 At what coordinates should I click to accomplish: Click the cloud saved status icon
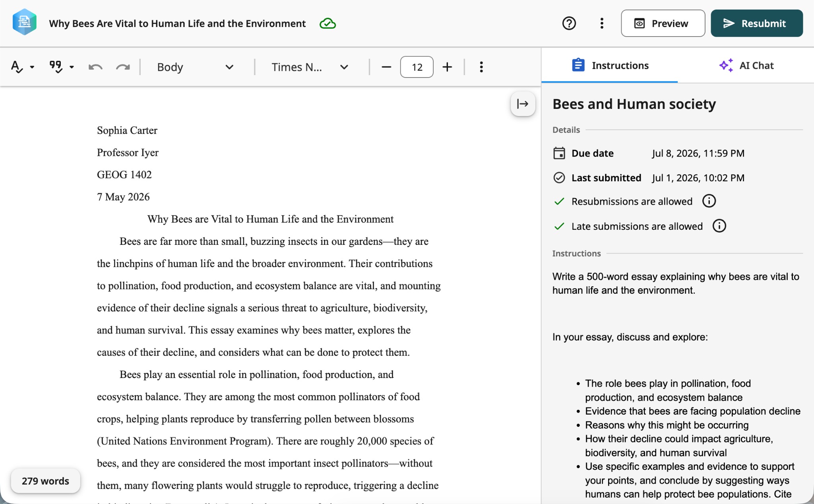pyautogui.click(x=328, y=24)
